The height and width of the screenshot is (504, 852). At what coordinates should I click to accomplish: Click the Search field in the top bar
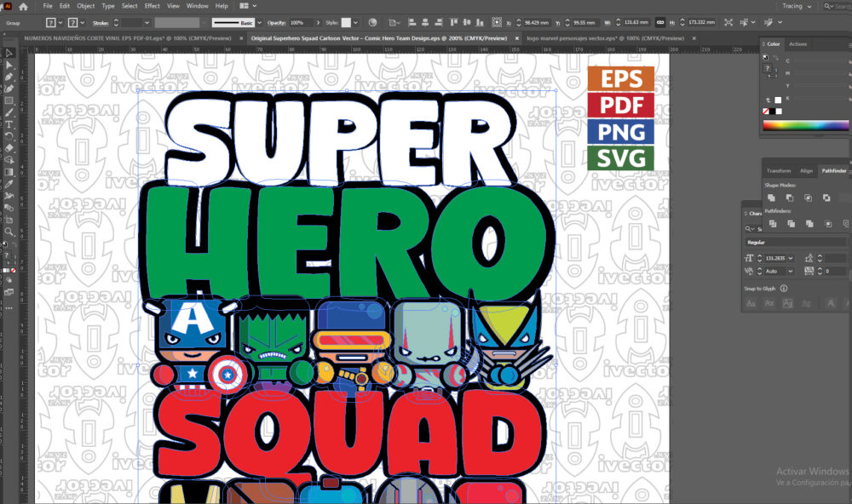pos(838,6)
